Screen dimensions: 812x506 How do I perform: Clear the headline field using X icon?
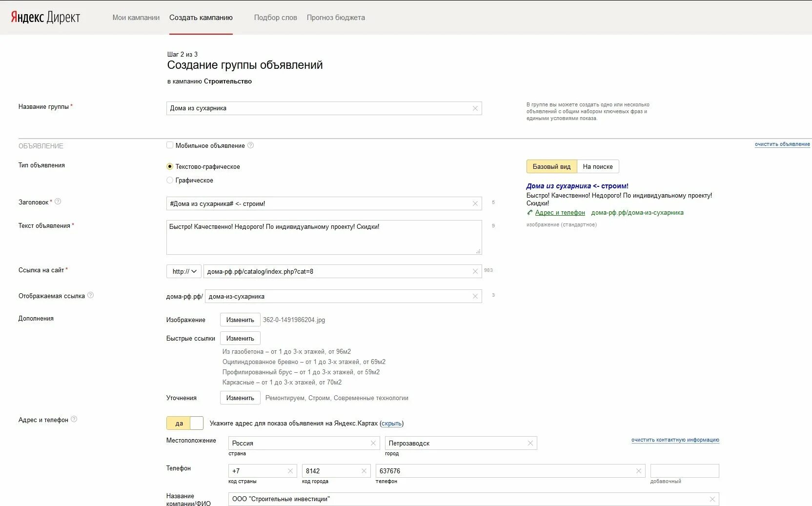tap(475, 203)
